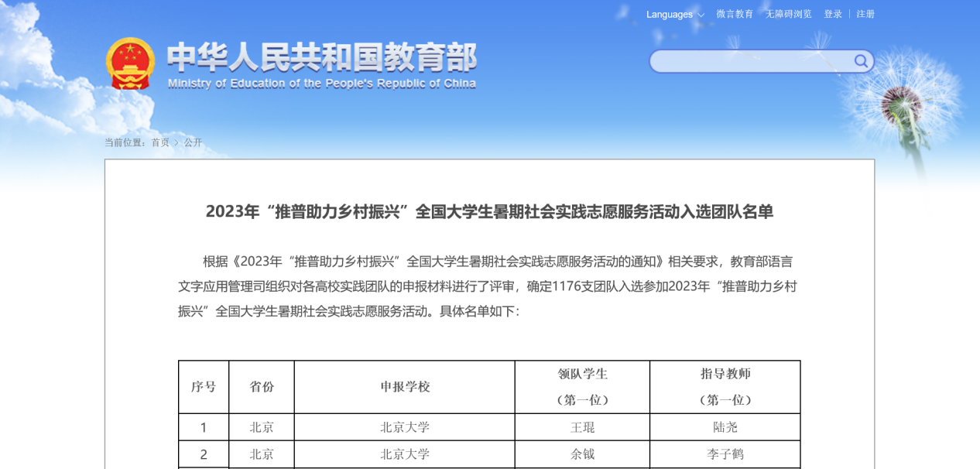Viewport: 980px width, 469px height.
Task: Focus the site search input box
Action: pyautogui.click(x=751, y=61)
